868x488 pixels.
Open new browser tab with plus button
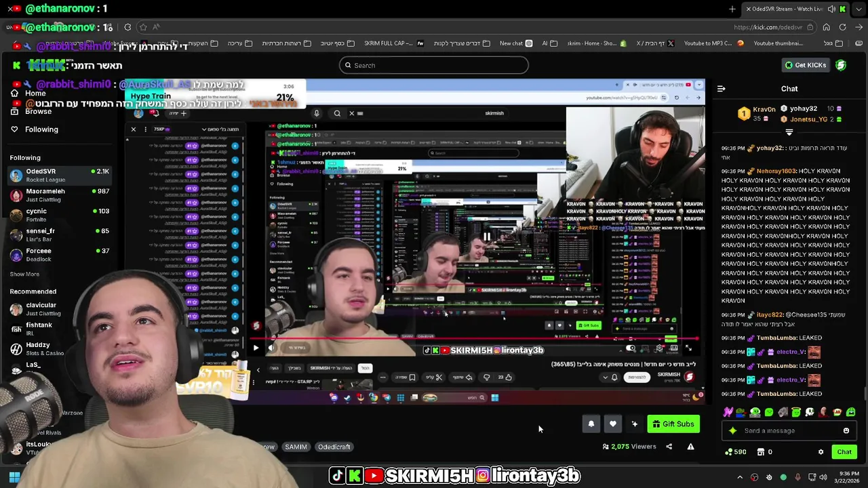(732, 9)
